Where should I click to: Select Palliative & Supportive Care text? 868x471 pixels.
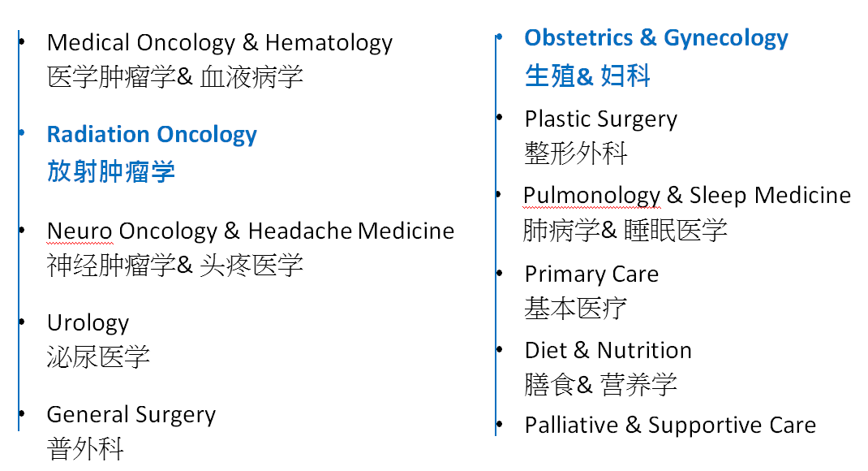(670, 426)
